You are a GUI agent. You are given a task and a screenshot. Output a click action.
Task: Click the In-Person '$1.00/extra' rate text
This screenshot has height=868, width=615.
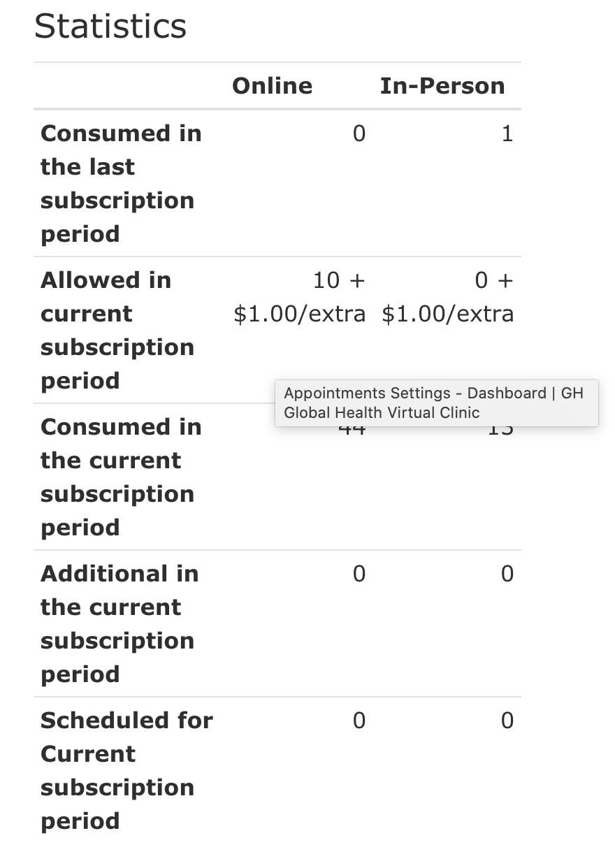[447, 314]
